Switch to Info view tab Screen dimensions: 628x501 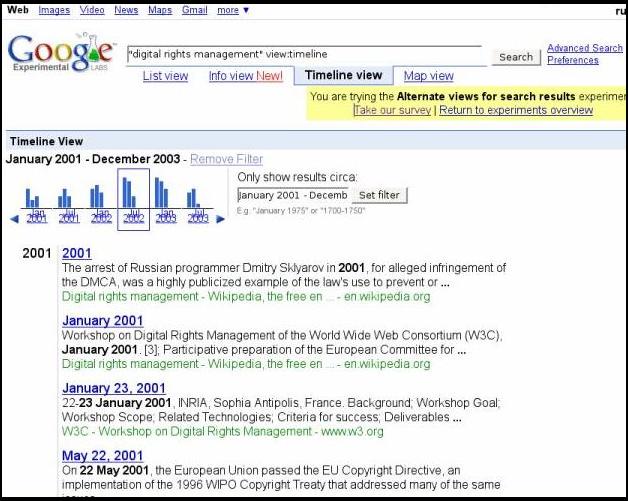(x=246, y=76)
